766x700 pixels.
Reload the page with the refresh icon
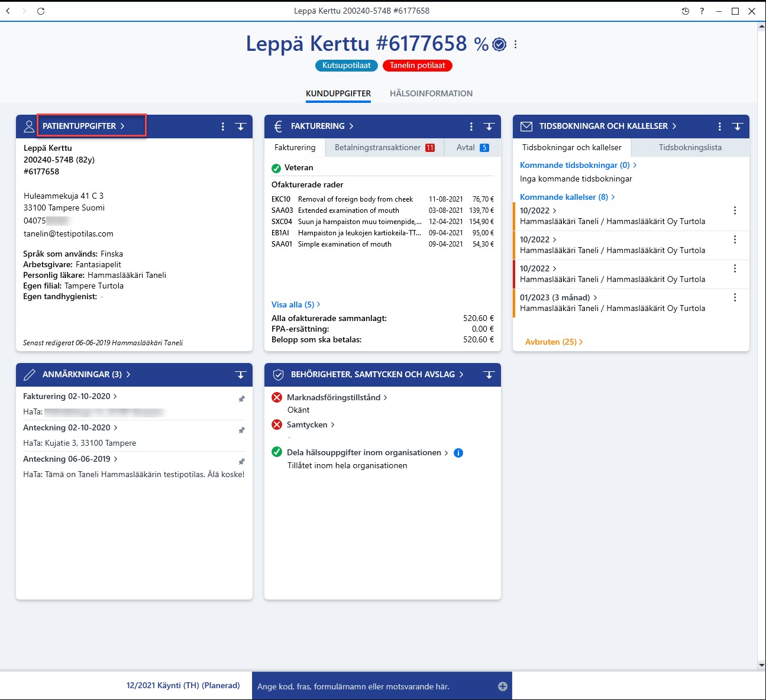pos(41,11)
